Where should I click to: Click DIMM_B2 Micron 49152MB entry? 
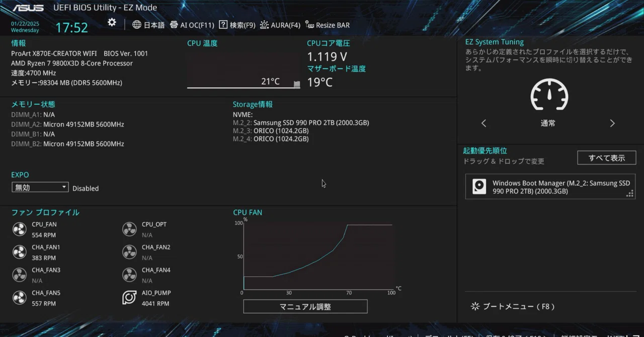(x=67, y=144)
